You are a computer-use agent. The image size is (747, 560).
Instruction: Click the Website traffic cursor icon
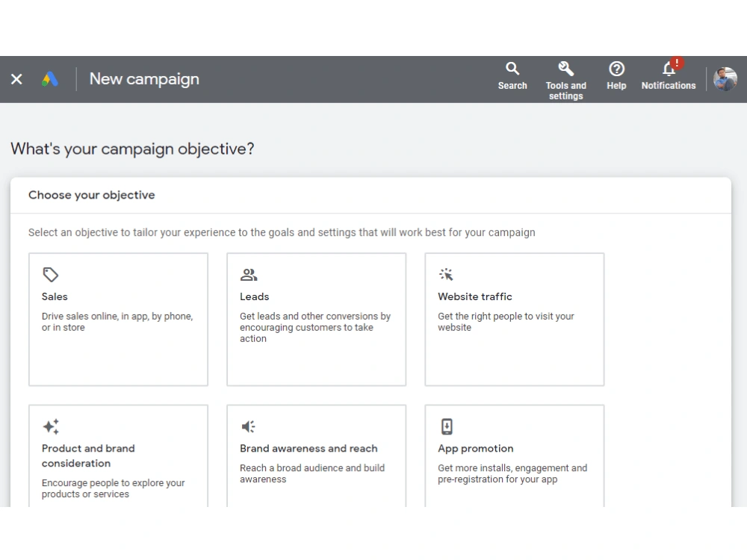(446, 275)
